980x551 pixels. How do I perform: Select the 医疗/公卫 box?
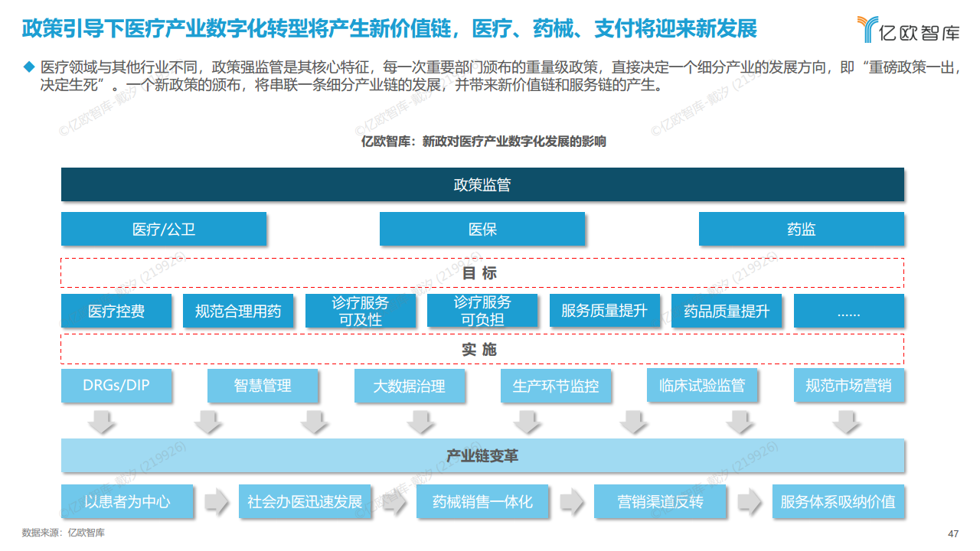click(164, 229)
